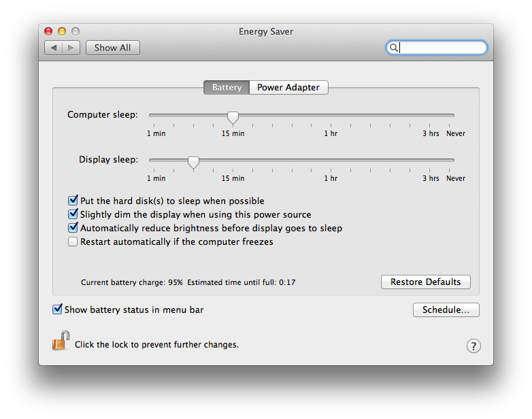This screenshot has height=419, width=532.
Task: Click the Display sleep slider thumb
Action: pos(193,162)
